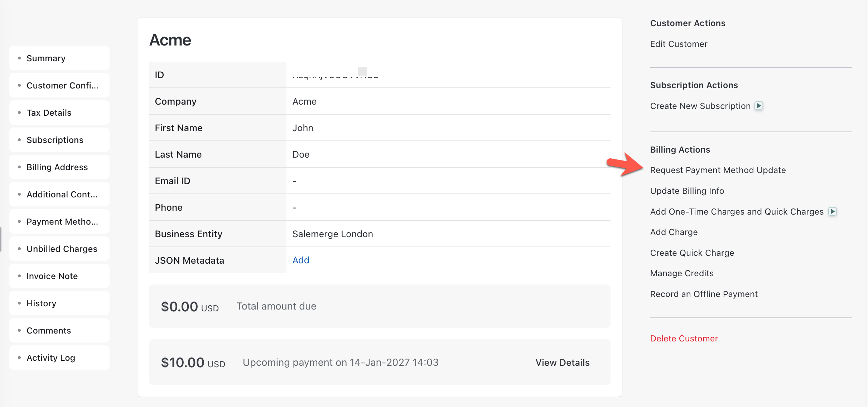The image size is (868, 407).
Task: Jump to Subscriptions section
Action: (x=55, y=140)
